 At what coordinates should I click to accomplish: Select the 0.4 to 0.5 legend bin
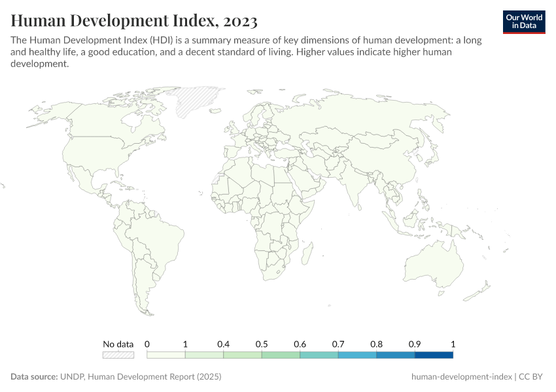coord(242,355)
